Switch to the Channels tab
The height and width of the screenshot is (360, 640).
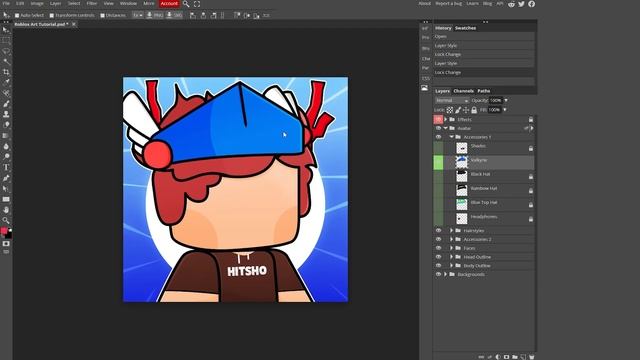(463, 91)
